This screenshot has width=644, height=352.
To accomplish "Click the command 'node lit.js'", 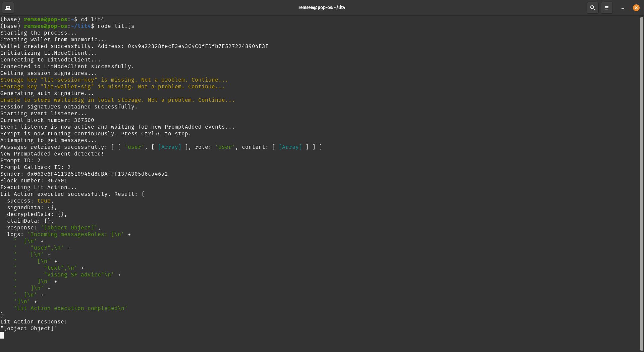I will (x=116, y=26).
